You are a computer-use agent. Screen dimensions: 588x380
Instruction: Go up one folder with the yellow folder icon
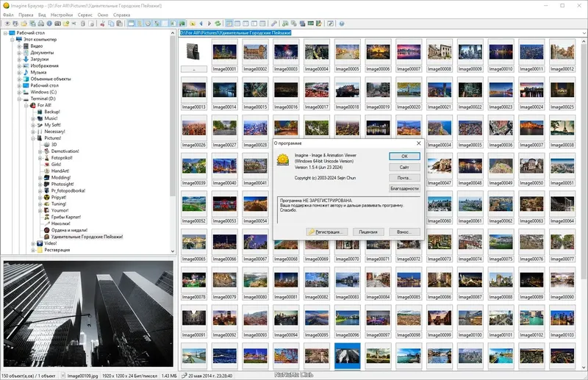tap(193, 24)
